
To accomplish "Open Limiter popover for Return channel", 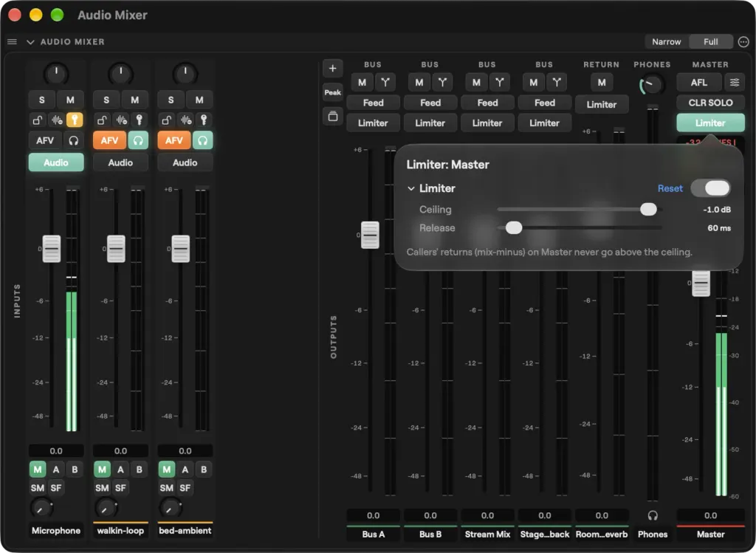I will pos(602,105).
